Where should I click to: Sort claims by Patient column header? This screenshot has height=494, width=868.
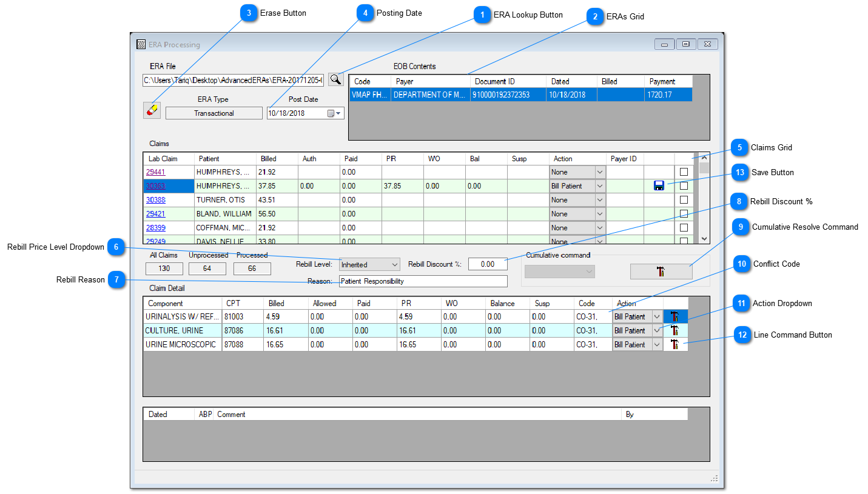coord(224,159)
